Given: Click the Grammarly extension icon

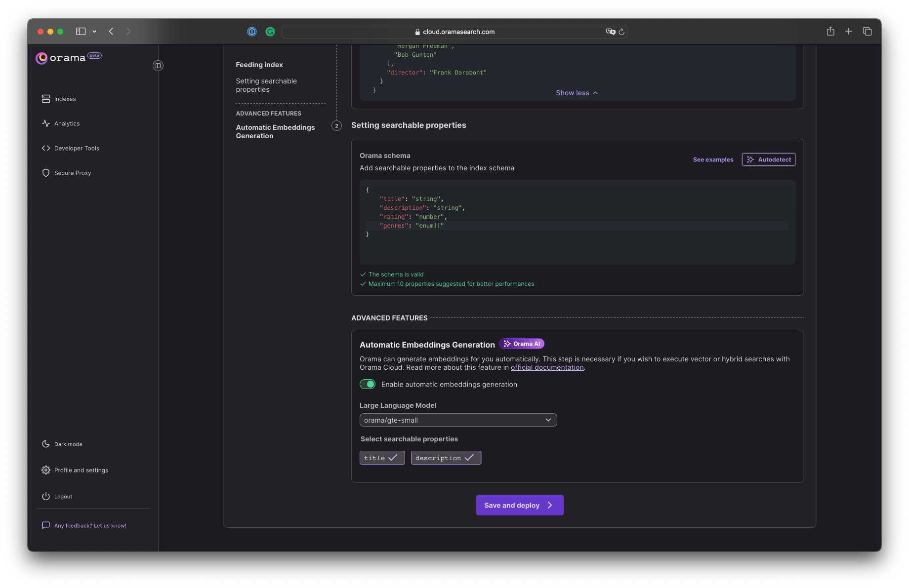Looking at the screenshot, I should click(270, 32).
